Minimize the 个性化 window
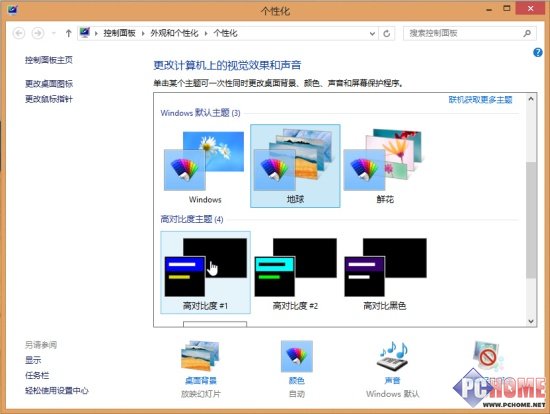 click(489, 9)
